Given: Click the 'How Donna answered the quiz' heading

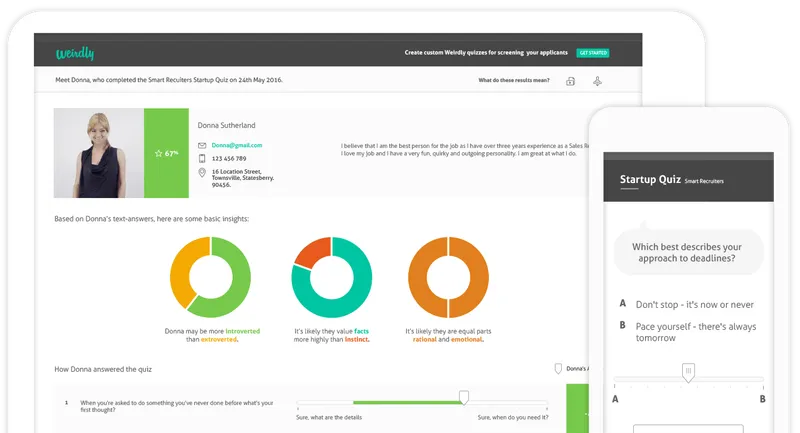Looking at the screenshot, I should coord(103,369).
